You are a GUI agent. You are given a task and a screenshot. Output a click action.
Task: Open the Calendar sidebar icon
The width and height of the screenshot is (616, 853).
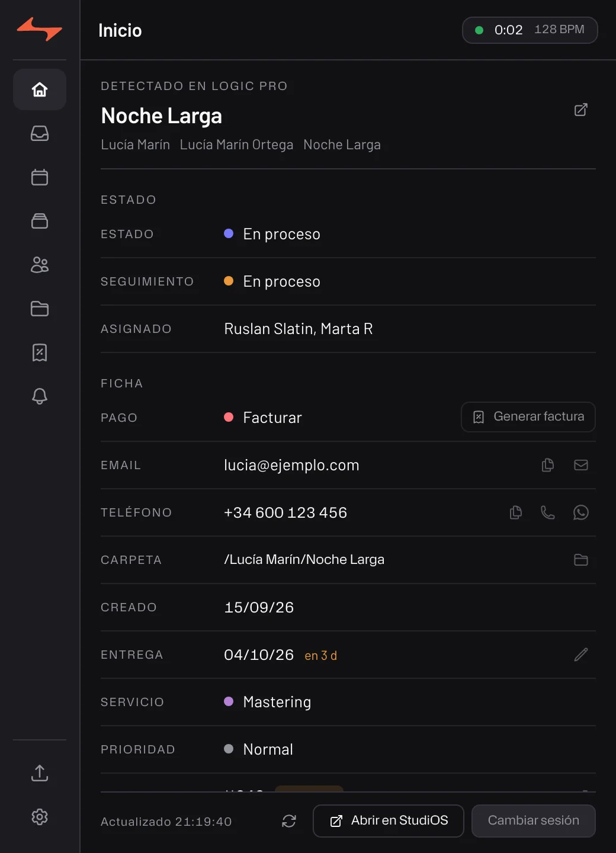pos(40,177)
